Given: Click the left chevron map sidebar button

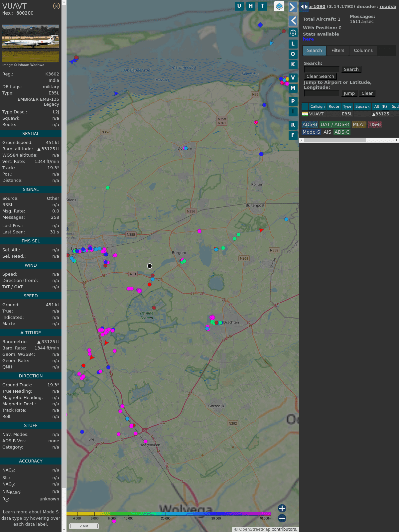Looking at the screenshot, I should tap(293, 21).
